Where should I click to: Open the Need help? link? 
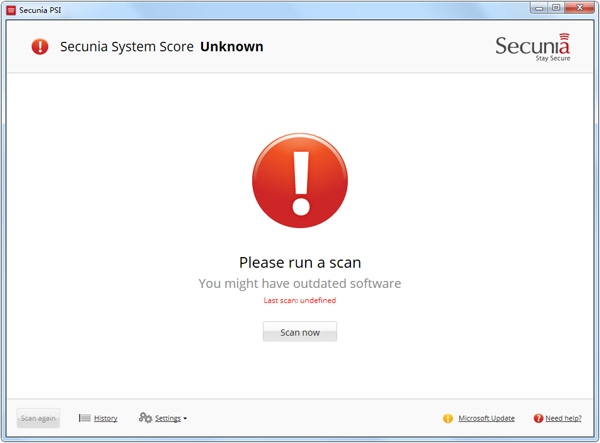coord(564,418)
